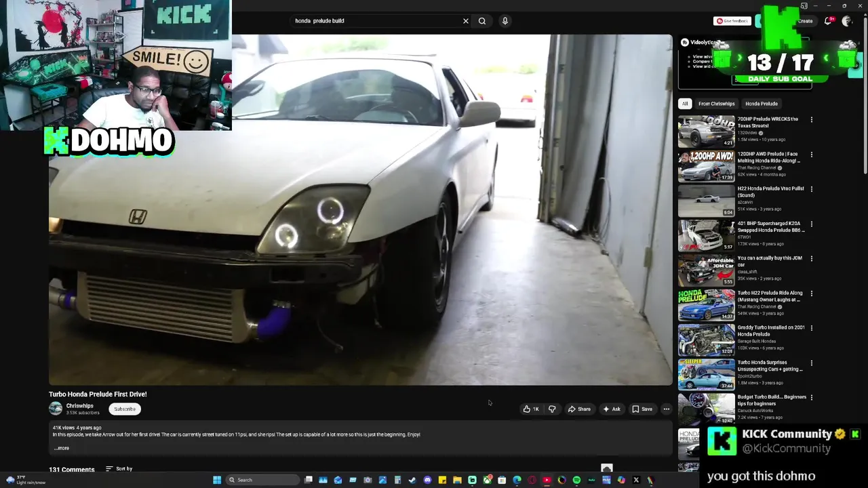Open H22 Honda Prelude Vtec thumbnail

point(706,201)
